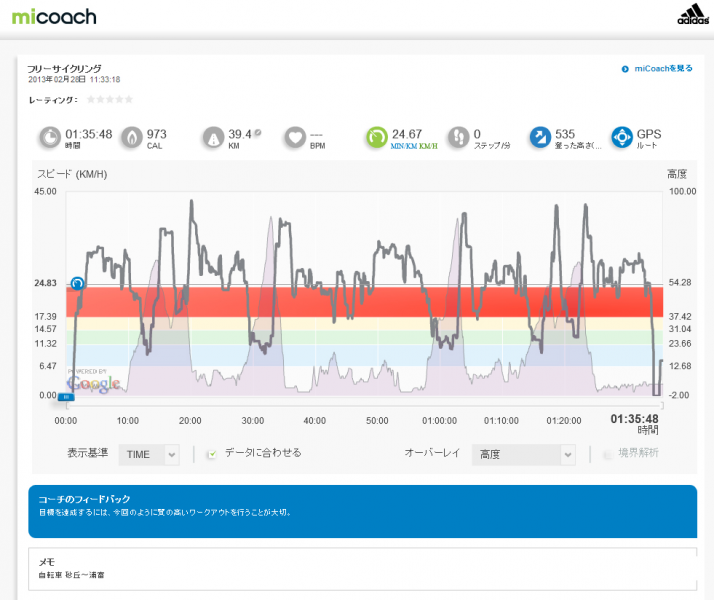Image resolution: width=714 pixels, height=600 pixels.
Task: Click the calories flame icon
Action: point(132,137)
